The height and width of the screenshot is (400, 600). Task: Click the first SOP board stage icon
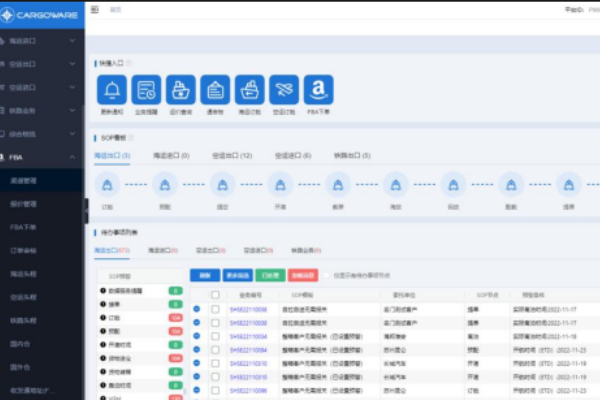pos(108,184)
